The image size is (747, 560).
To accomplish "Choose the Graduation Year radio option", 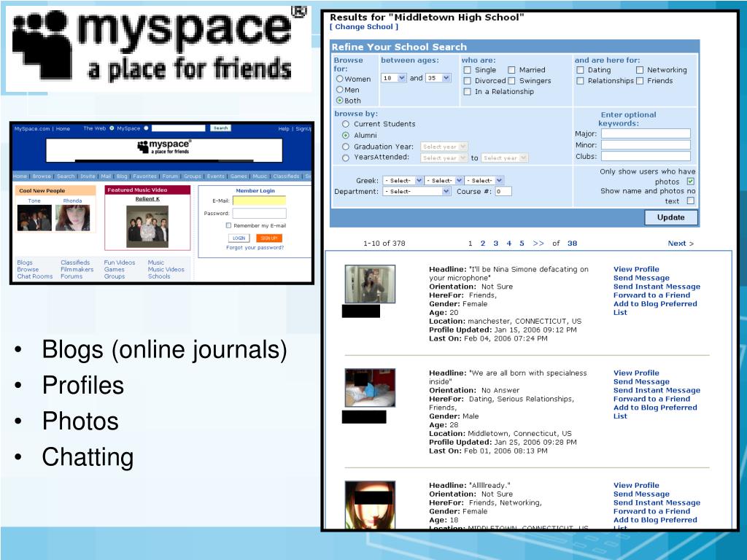I will 346,147.
